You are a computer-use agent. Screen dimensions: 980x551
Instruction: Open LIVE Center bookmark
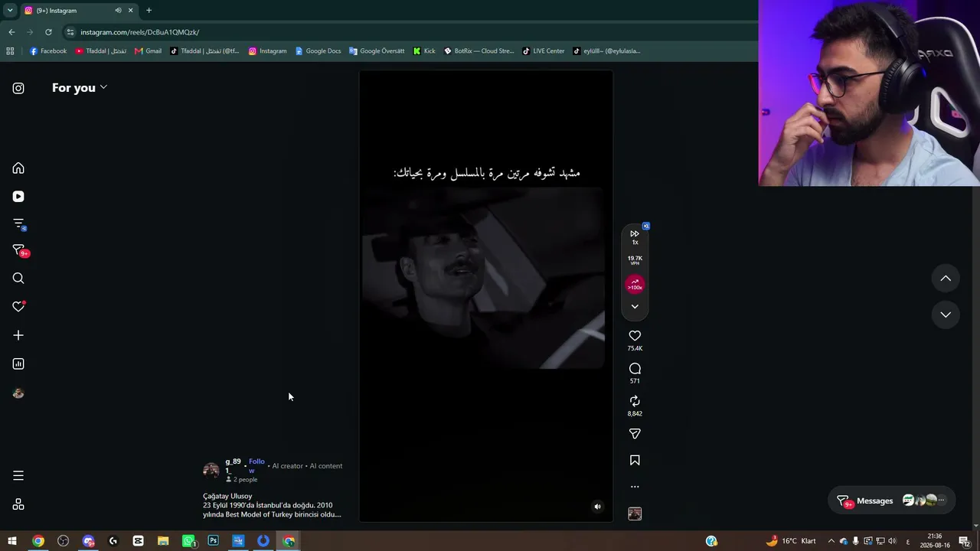point(544,51)
